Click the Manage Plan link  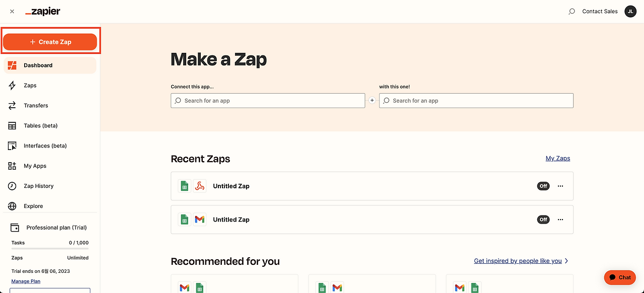point(26,281)
